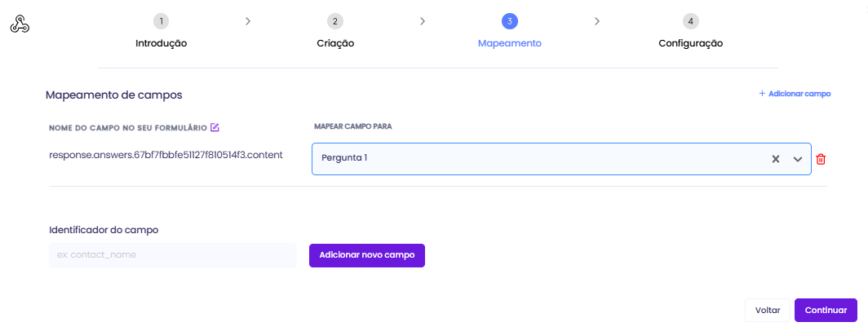Click the edit form field name icon

pos(215,127)
